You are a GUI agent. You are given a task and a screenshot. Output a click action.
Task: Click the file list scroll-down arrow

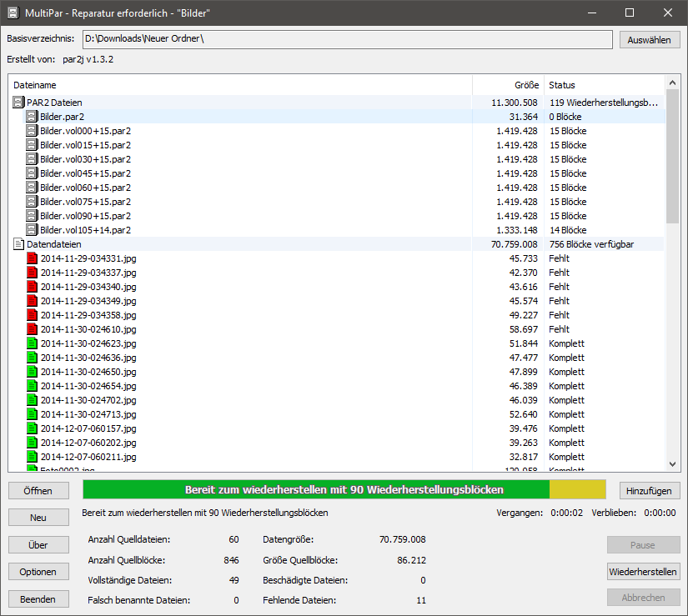(673, 463)
